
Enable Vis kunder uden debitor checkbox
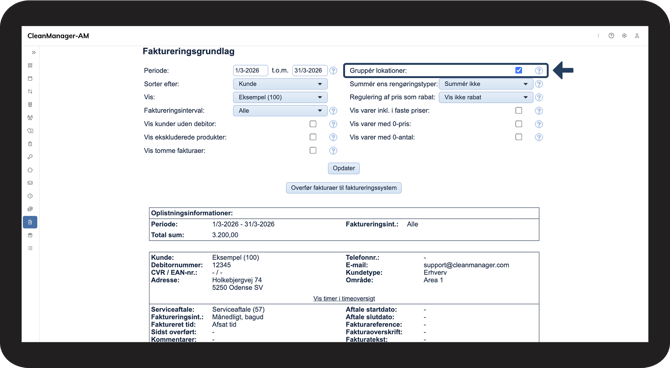click(313, 124)
